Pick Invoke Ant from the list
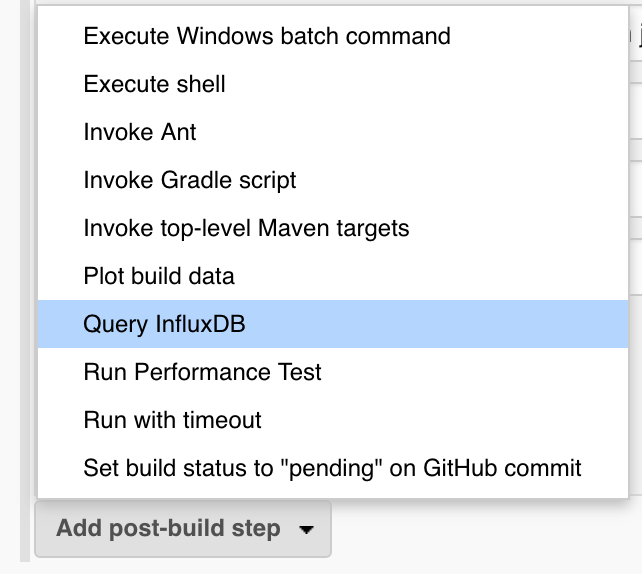Screen dimensions: 642x574 [x=140, y=132]
